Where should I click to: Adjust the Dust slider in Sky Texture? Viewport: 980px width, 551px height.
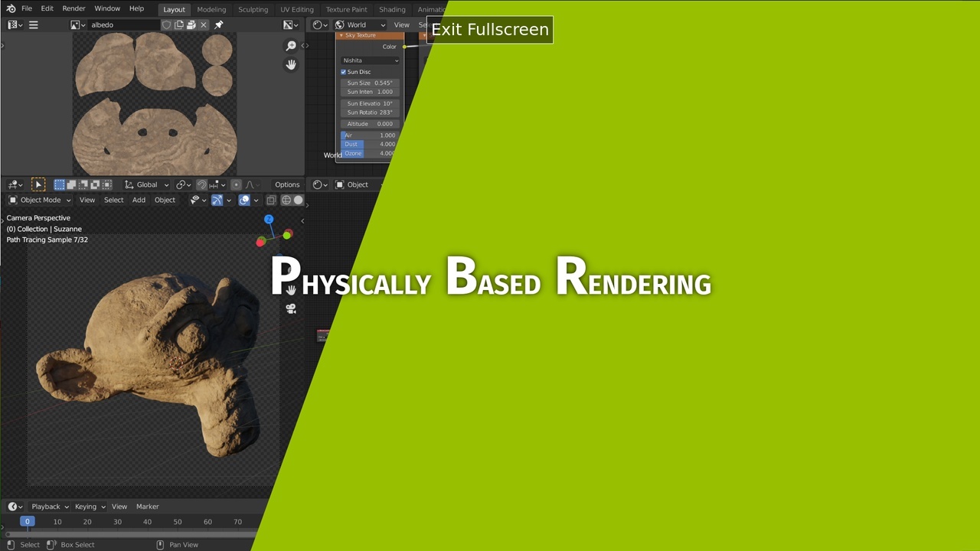pyautogui.click(x=367, y=144)
